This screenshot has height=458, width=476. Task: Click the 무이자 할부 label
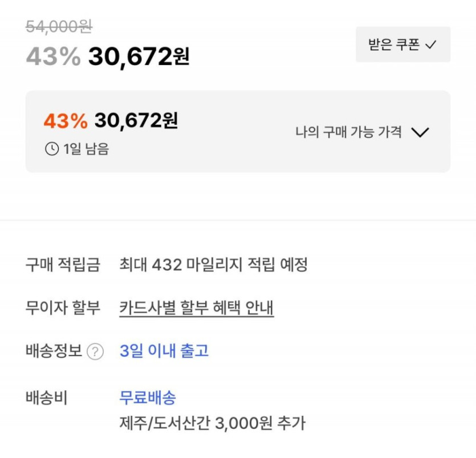pyautogui.click(x=63, y=308)
